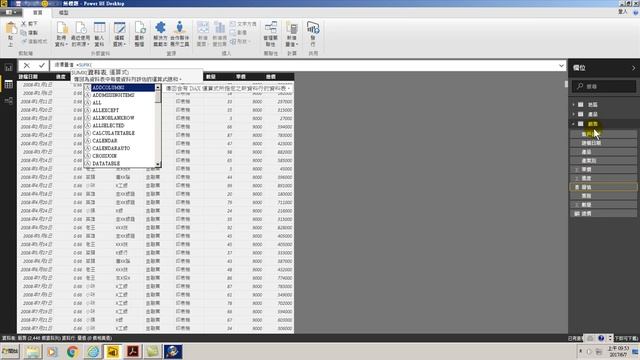
Task: Select the highlighted field outlined in Fields
Action: (603, 187)
